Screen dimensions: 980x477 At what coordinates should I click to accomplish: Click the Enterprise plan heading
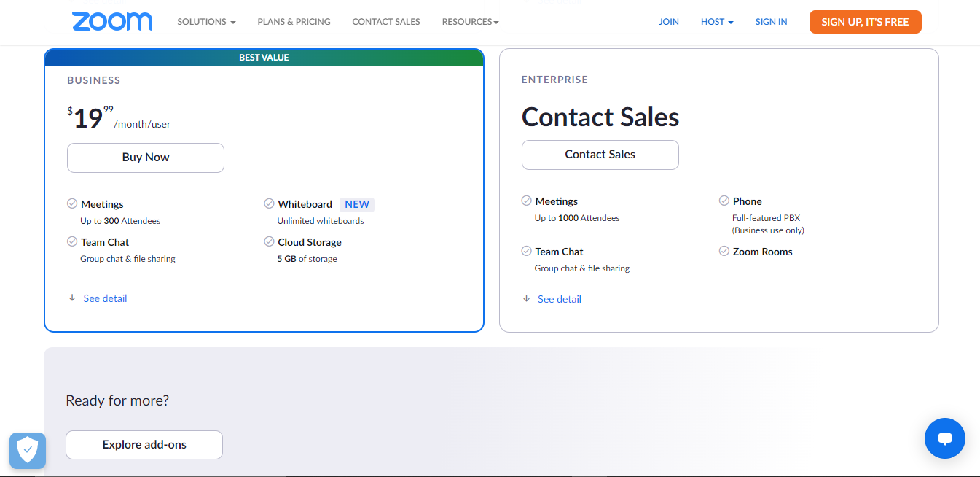[x=554, y=79]
